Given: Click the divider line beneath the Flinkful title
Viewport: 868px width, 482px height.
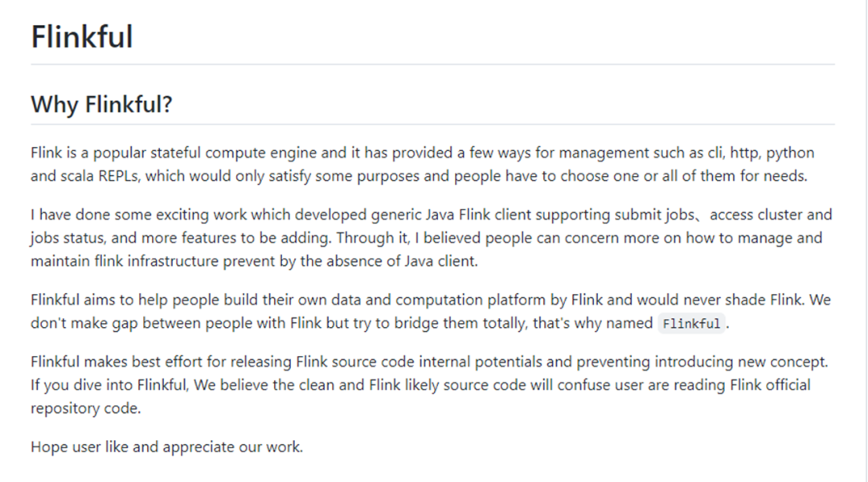Looking at the screenshot, I should coord(432,64).
